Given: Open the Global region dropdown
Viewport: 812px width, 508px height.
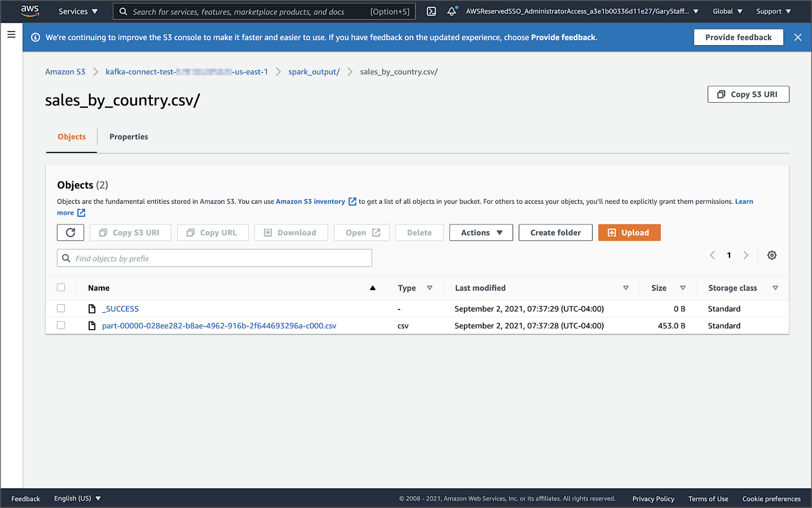Looking at the screenshot, I should pyautogui.click(x=727, y=11).
